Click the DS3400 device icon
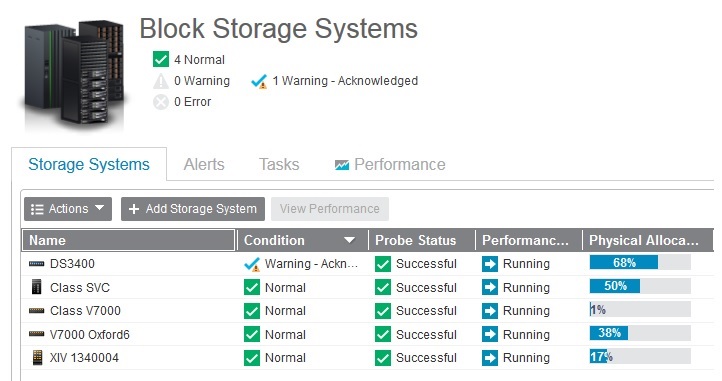Viewport: 722px width, 381px height. click(36, 264)
